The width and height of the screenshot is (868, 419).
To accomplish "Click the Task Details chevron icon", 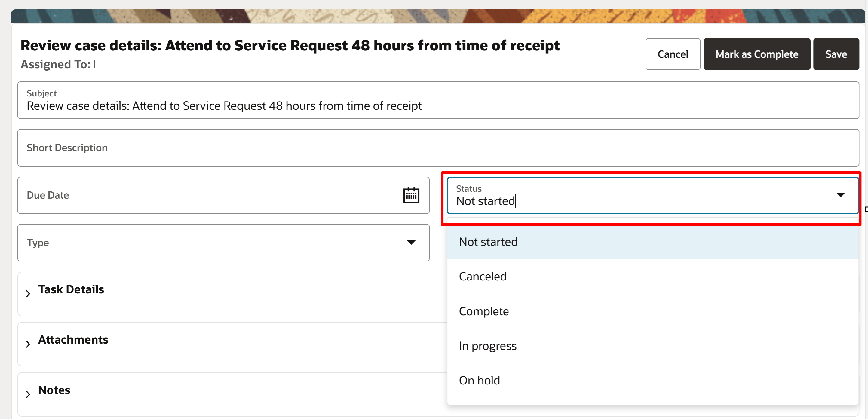I will 28,293.
